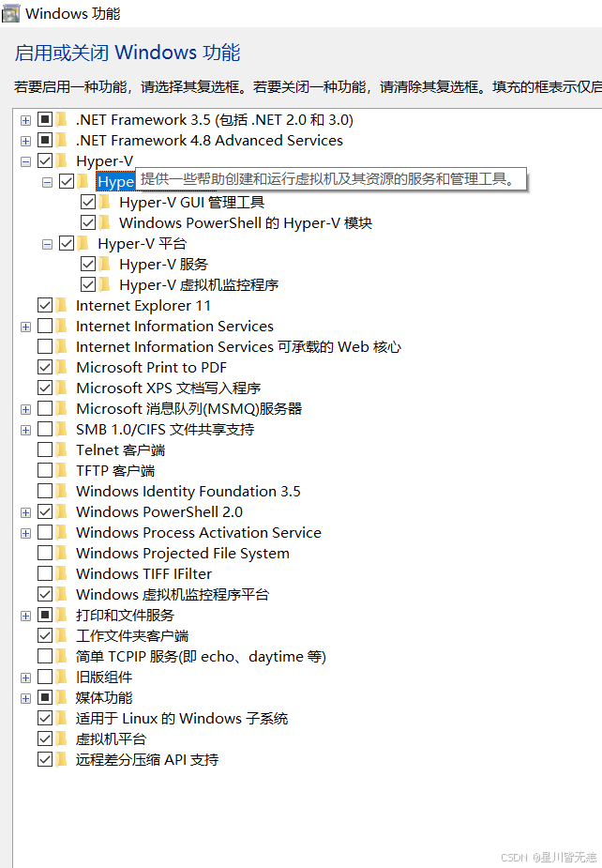Click the 启用或关闭 Windows 功能 heading
602x868 pixels.
128,53
